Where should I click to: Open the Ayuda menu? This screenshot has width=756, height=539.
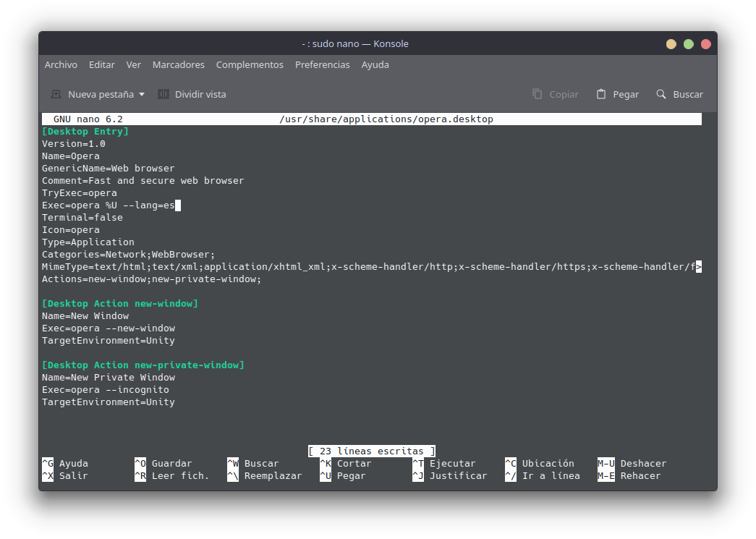click(x=375, y=64)
